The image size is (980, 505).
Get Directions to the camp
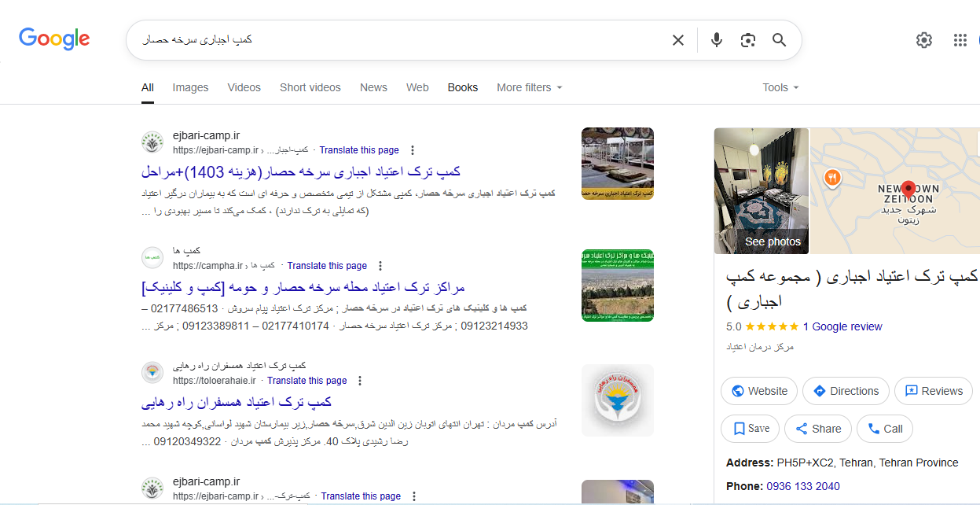[x=846, y=391]
